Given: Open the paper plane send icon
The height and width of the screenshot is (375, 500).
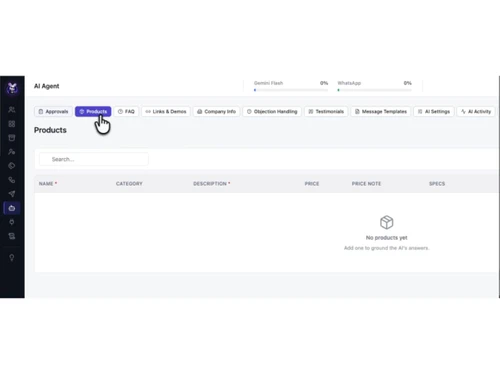Looking at the screenshot, I should [12, 194].
